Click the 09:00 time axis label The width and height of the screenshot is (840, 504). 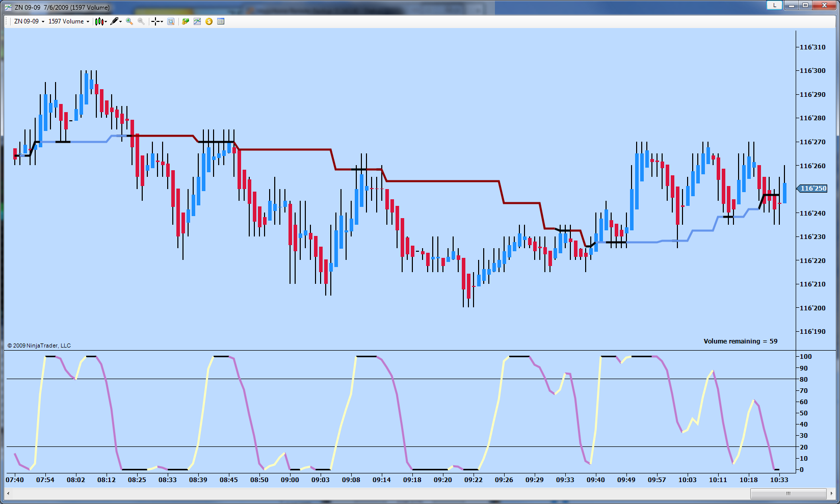coord(290,480)
